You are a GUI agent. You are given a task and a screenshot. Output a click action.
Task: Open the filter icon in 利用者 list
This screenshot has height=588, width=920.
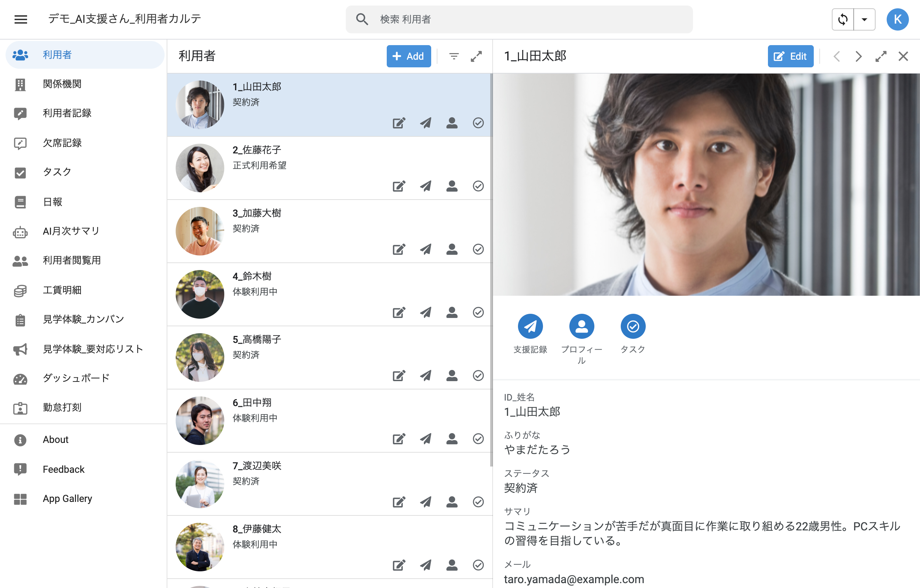pos(453,56)
